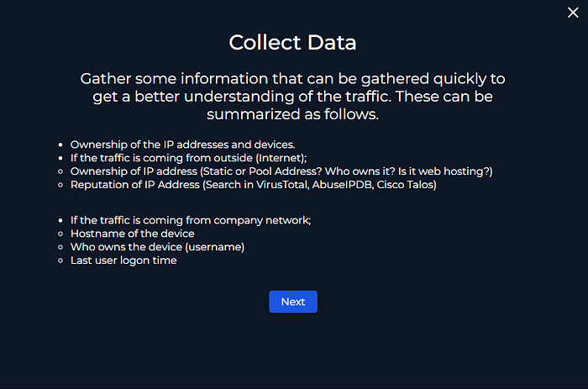Click the "Static or Pool Address?" text
The image size is (588, 389).
tap(262, 171)
